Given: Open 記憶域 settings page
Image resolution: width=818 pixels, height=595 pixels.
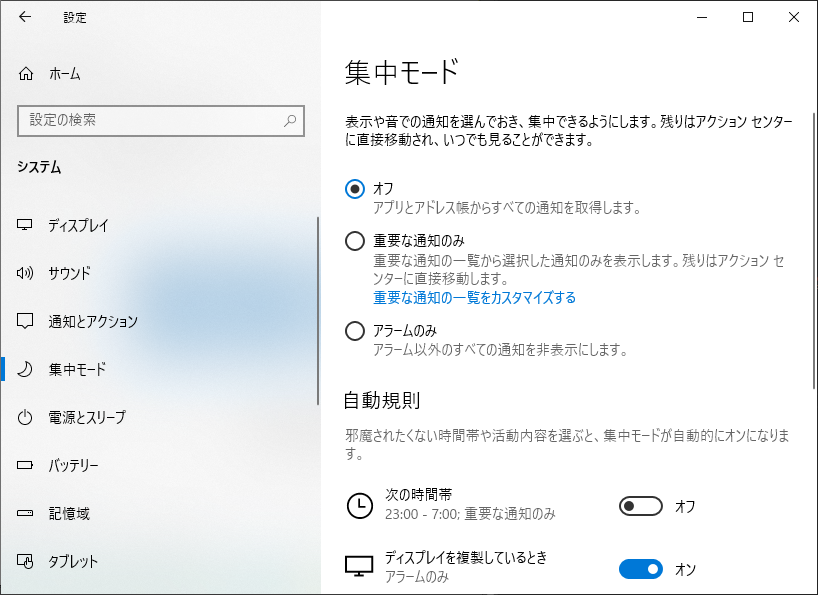Looking at the screenshot, I should (159, 513).
